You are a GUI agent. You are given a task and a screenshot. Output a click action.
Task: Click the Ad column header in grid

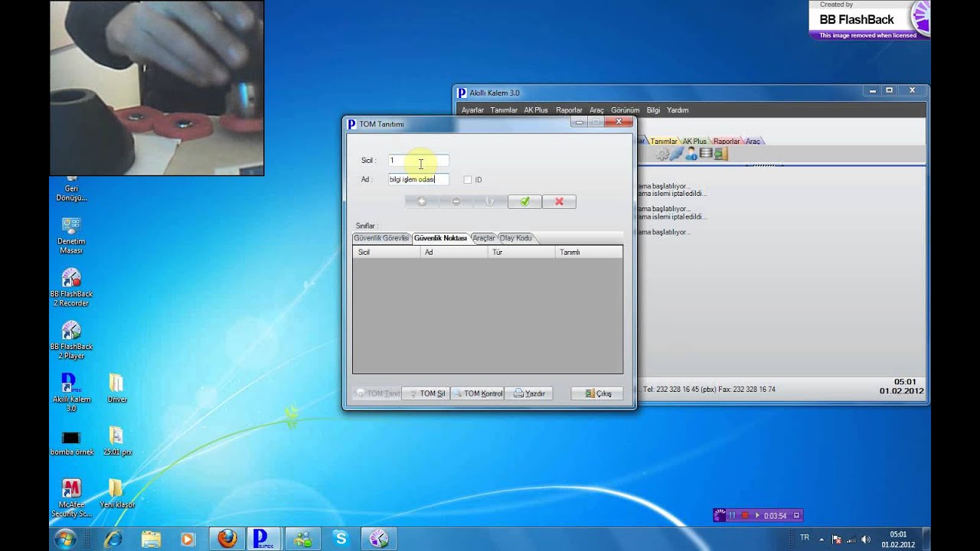pyautogui.click(x=453, y=252)
